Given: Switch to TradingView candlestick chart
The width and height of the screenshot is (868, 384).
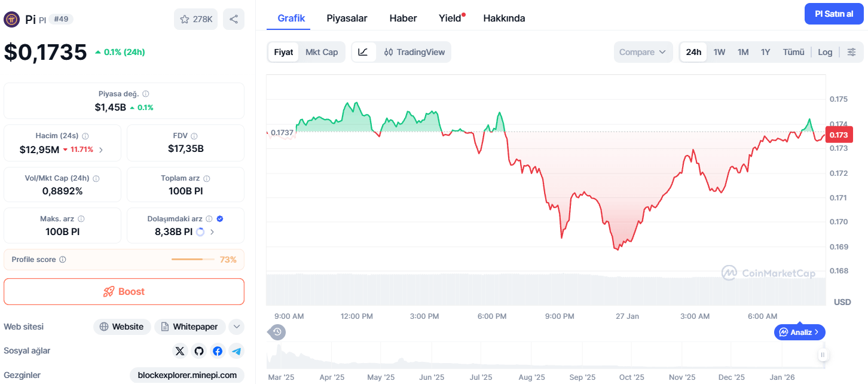Looking at the screenshot, I should (x=414, y=52).
